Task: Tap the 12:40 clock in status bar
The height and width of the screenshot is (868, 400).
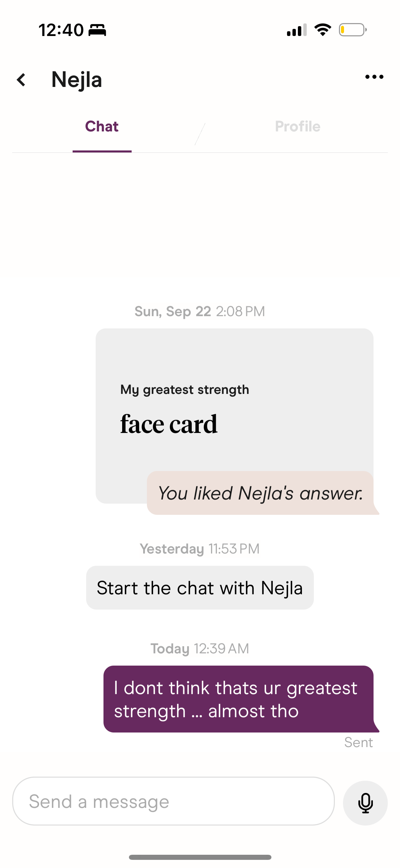Action: (61, 30)
